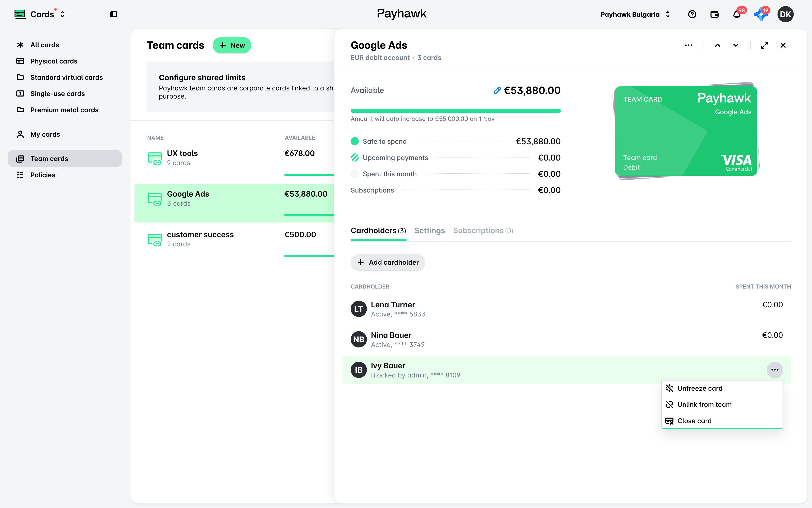
Task: Click customer success team card icon
Action: [x=155, y=240]
